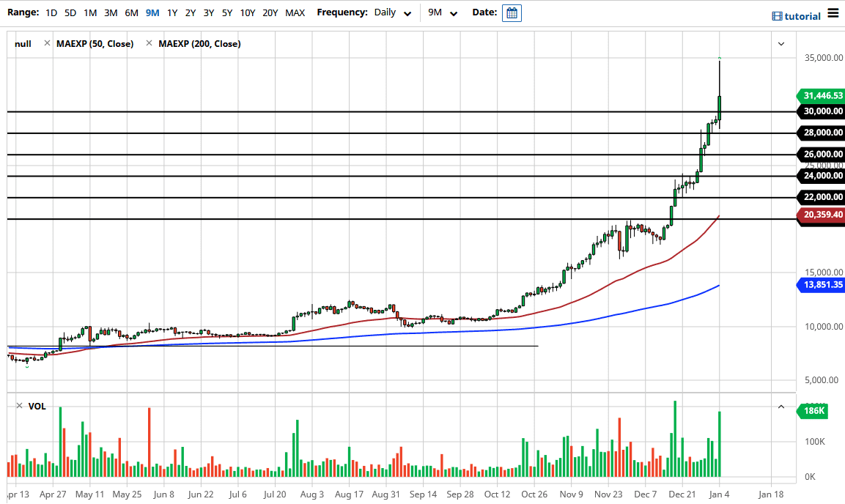The height and width of the screenshot is (504, 845).
Task: Open the calendar date picker icon
Action: point(511,12)
